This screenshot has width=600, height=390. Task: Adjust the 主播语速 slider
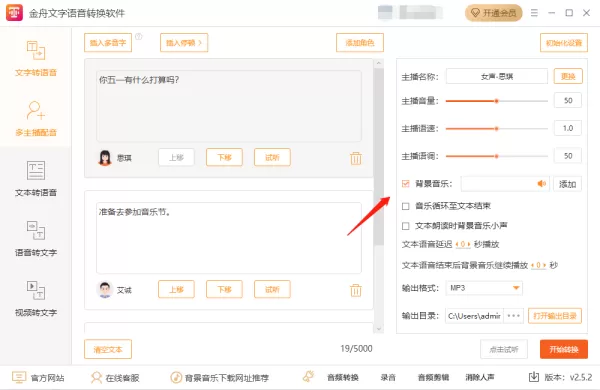497,129
